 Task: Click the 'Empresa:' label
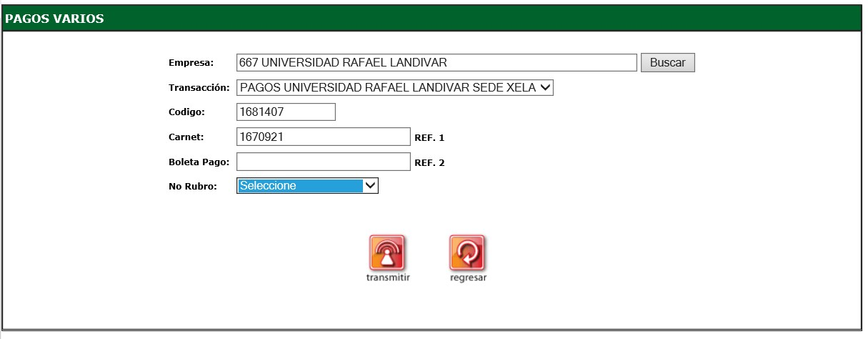[x=191, y=63]
